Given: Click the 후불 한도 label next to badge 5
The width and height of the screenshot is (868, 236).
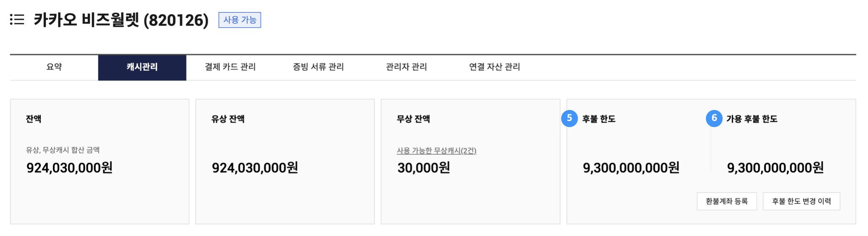Looking at the screenshot, I should tap(598, 119).
